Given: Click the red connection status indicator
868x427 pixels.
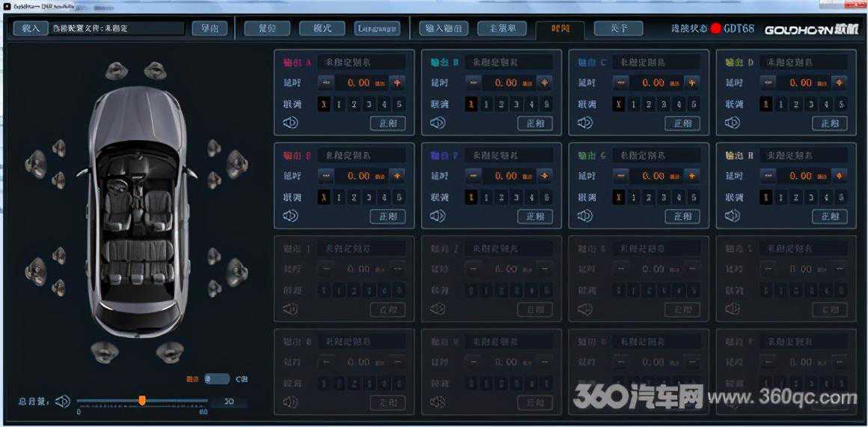Looking at the screenshot, I should 715,28.
